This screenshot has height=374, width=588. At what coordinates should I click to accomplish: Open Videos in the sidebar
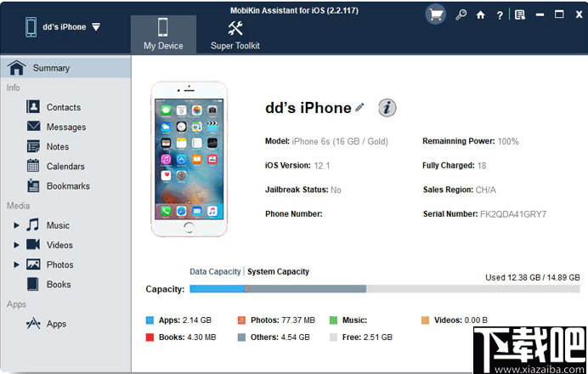59,245
